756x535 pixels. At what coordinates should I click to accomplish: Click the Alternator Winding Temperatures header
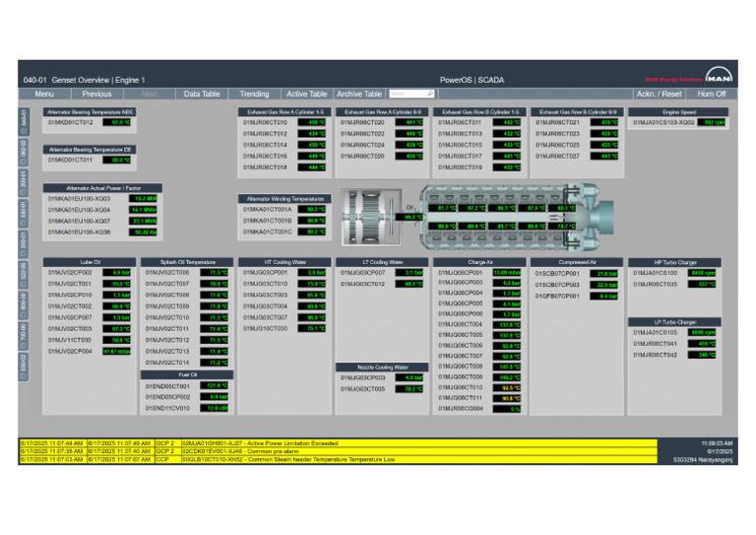pos(284,199)
